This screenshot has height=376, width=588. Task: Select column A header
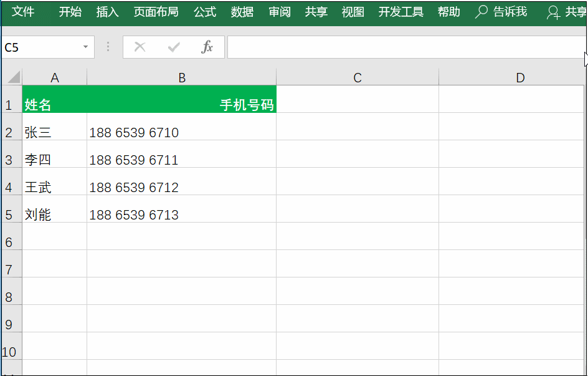(55, 78)
